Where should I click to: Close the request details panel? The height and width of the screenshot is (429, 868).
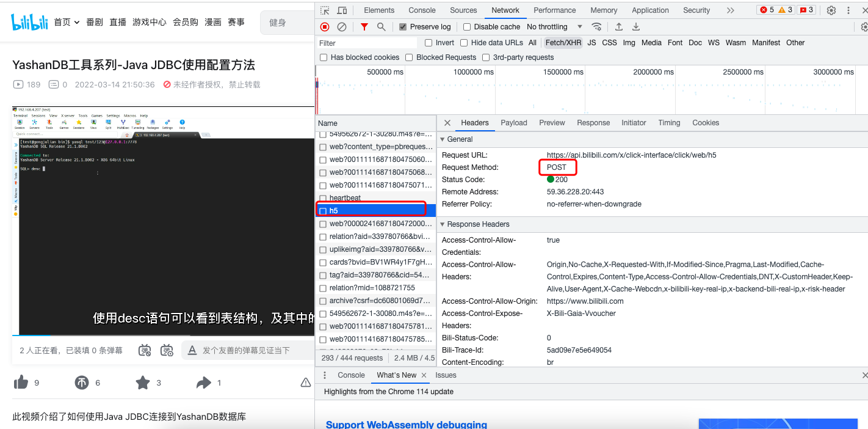(x=447, y=123)
